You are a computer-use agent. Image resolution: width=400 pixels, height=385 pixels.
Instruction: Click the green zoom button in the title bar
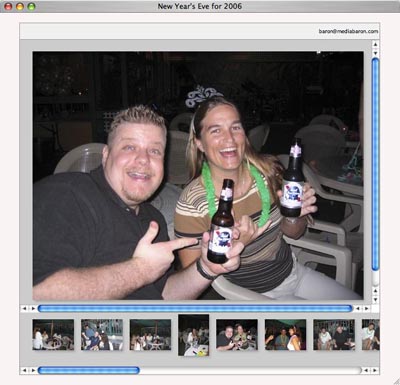(x=31, y=6)
